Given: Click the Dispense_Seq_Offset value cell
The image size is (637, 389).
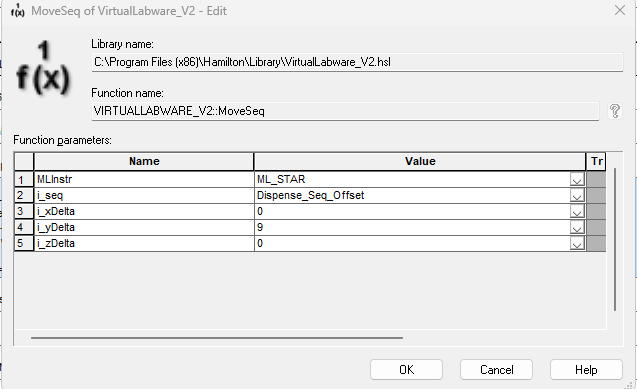Looking at the screenshot, I should tap(412, 196).
